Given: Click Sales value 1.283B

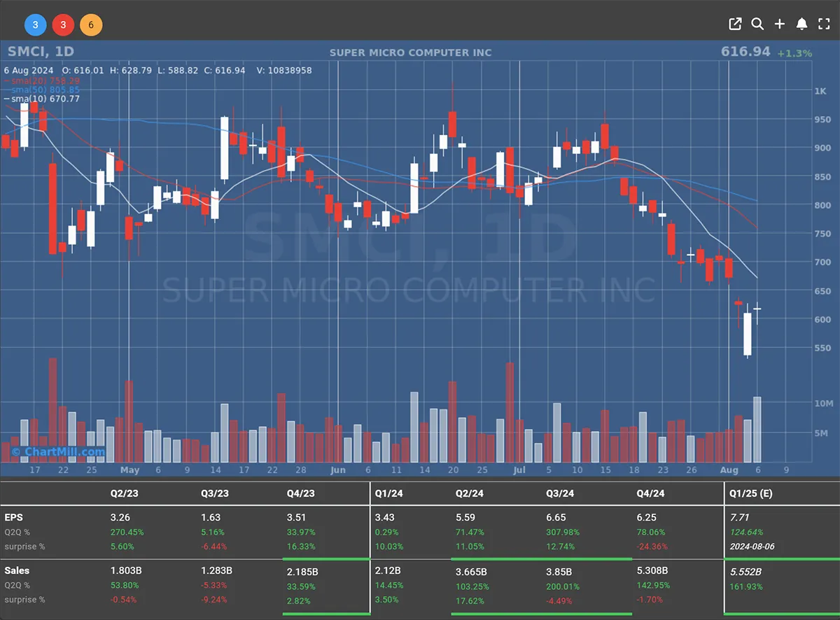Looking at the screenshot, I should click(x=215, y=571).
